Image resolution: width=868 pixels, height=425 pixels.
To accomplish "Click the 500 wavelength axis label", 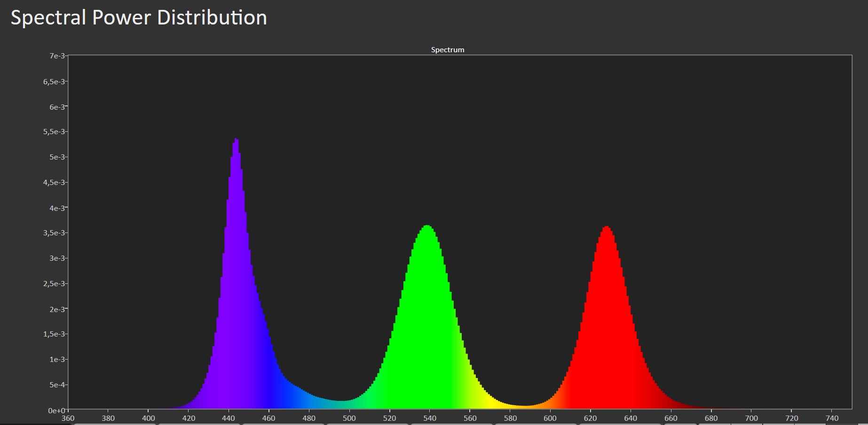I will tap(349, 418).
